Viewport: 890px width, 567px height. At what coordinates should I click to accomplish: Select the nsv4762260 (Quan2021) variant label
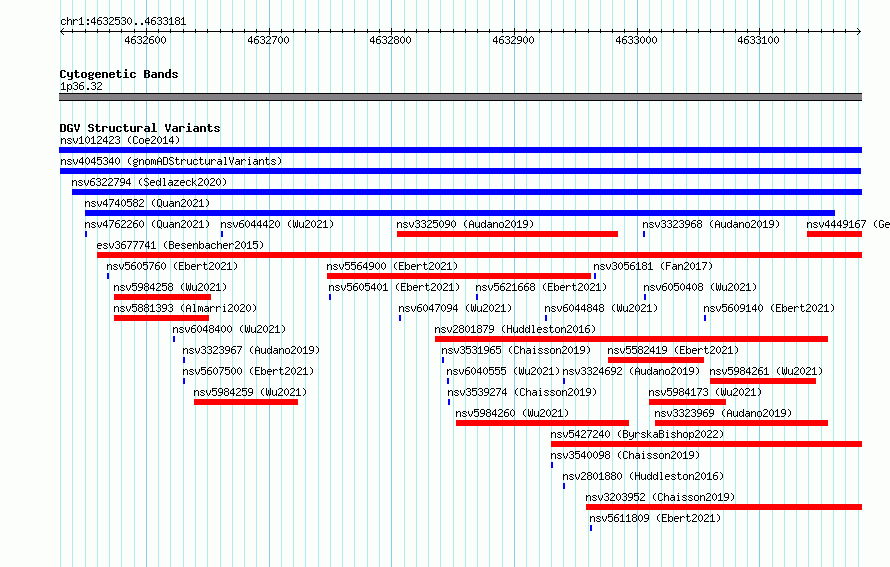[147, 224]
